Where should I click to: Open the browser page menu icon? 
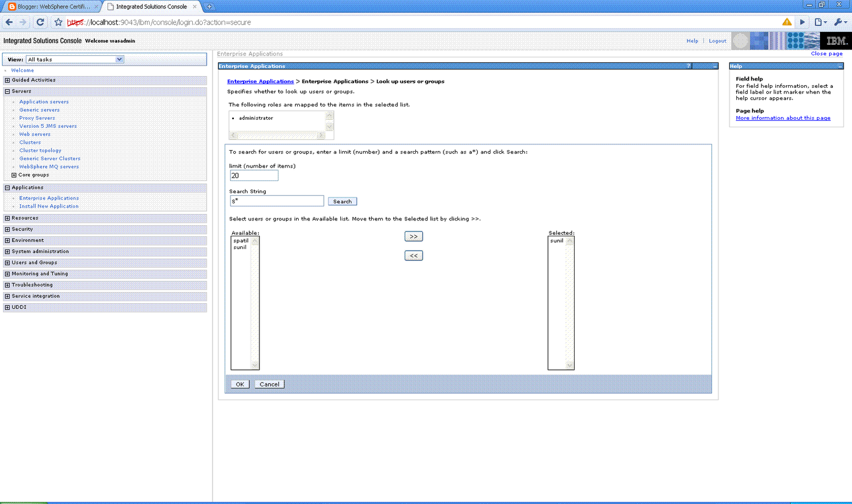tap(821, 22)
